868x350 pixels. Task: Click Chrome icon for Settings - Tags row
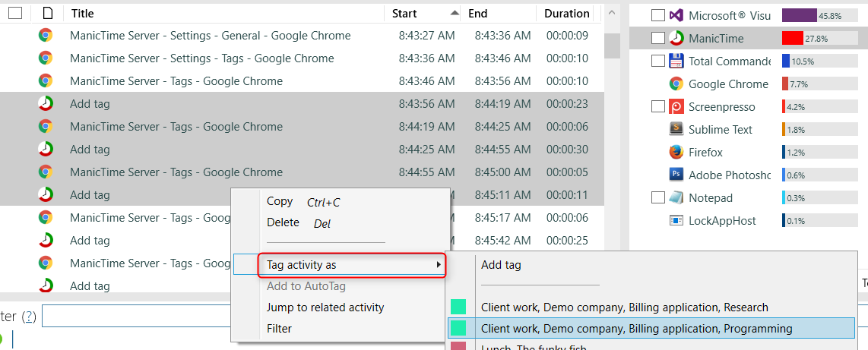tap(46, 58)
